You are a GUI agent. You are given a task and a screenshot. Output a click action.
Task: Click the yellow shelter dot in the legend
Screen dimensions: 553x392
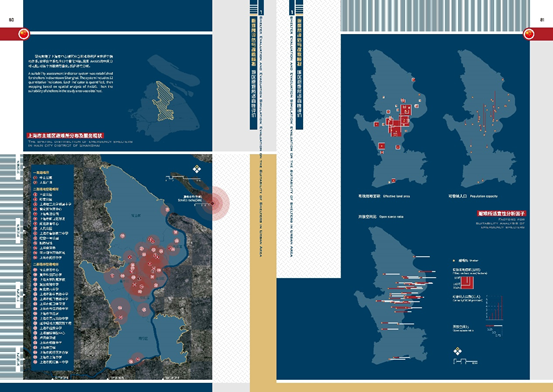454,261
